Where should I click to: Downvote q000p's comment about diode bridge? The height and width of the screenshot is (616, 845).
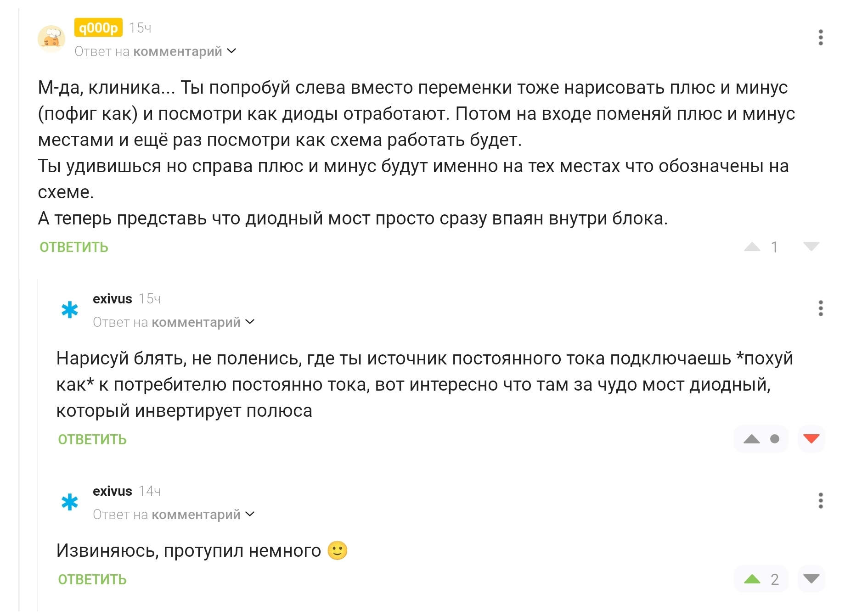tap(811, 246)
